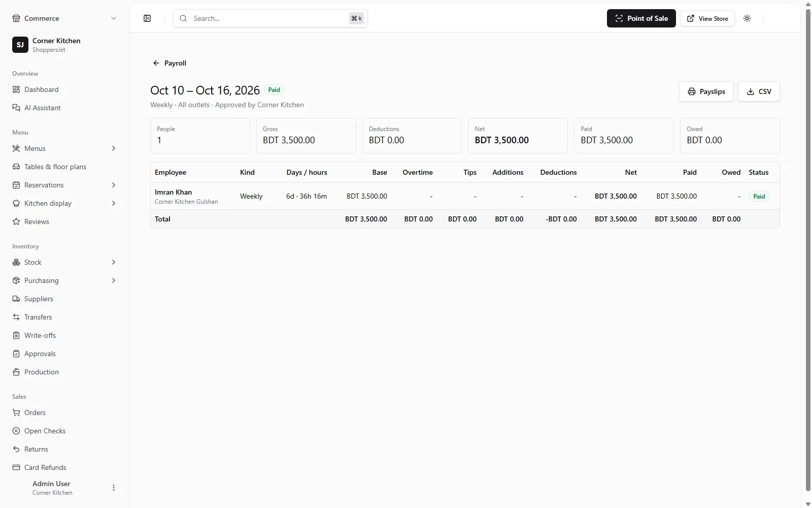Click the Suppliers truck icon
This screenshot has width=812, height=508.
pyautogui.click(x=16, y=299)
